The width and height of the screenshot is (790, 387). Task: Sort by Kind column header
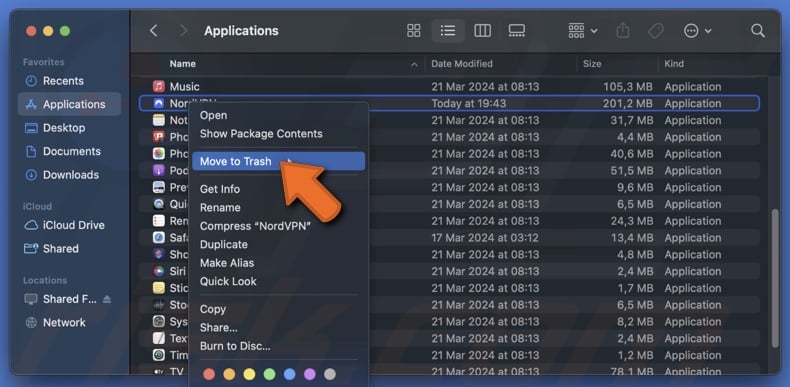click(x=674, y=64)
